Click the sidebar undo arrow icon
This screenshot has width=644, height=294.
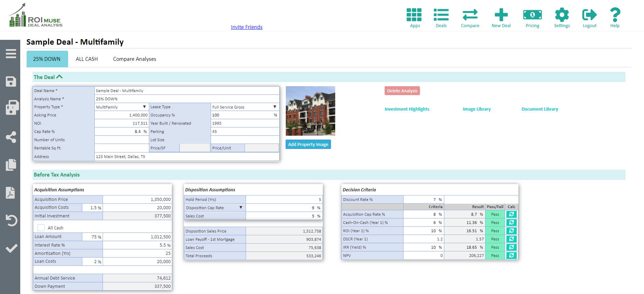tap(11, 220)
